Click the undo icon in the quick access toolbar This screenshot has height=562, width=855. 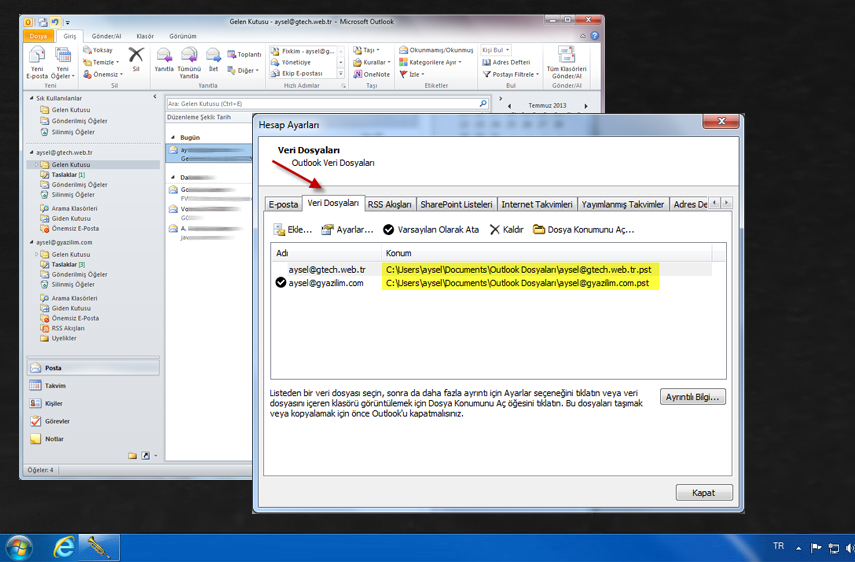click(x=55, y=22)
